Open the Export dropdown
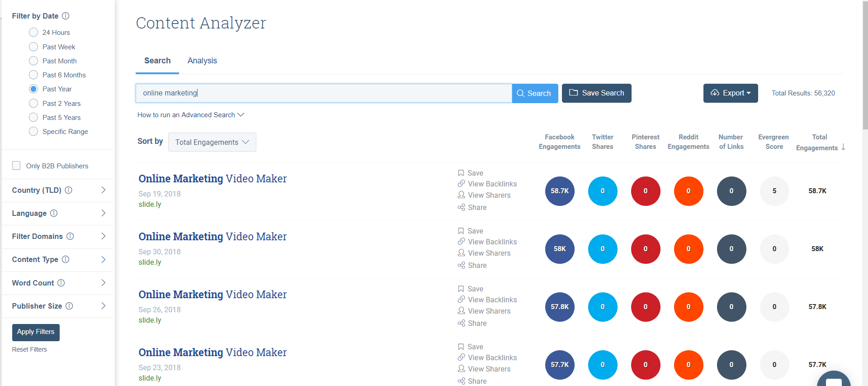This screenshot has width=868, height=386. click(x=731, y=93)
